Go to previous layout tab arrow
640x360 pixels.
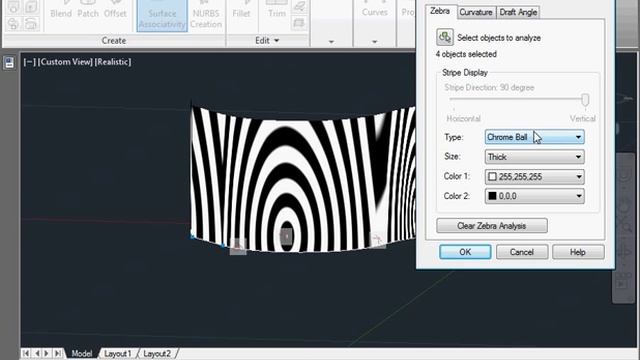[x=37, y=353]
